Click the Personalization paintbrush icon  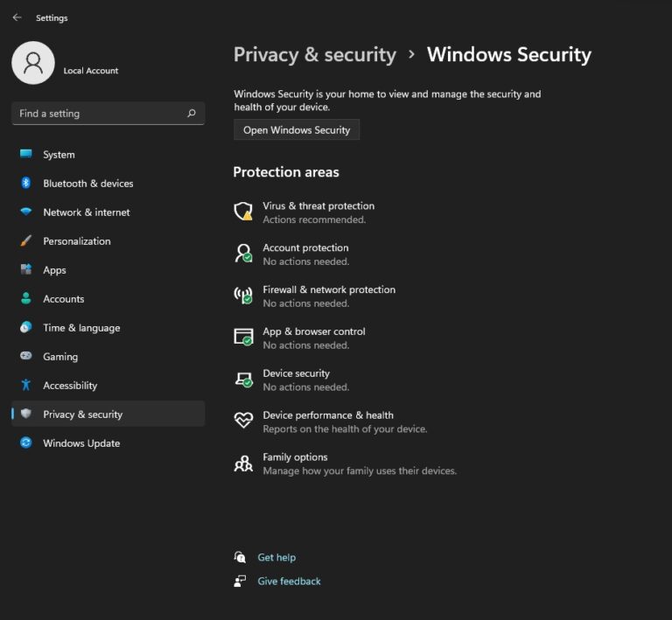point(26,240)
